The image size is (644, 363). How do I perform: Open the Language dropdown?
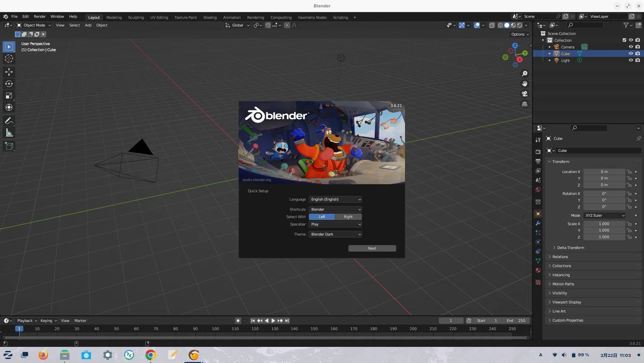(335, 199)
